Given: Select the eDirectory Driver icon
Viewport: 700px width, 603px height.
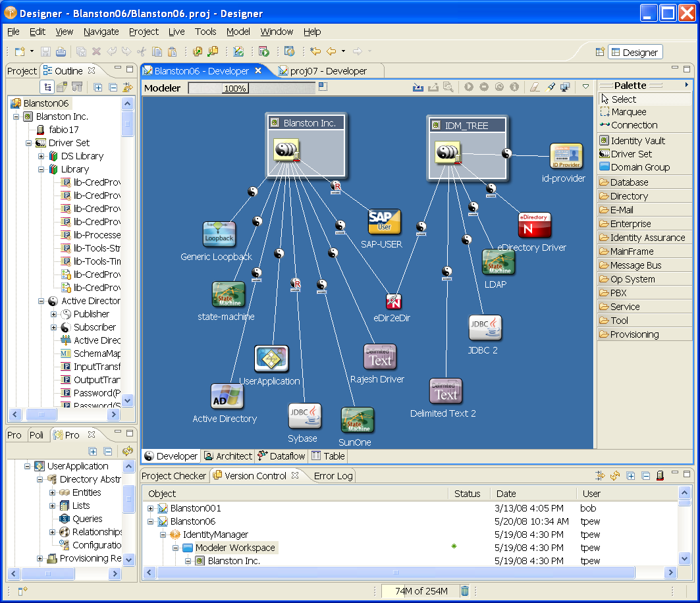Looking at the screenshot, I should [534, 226].
